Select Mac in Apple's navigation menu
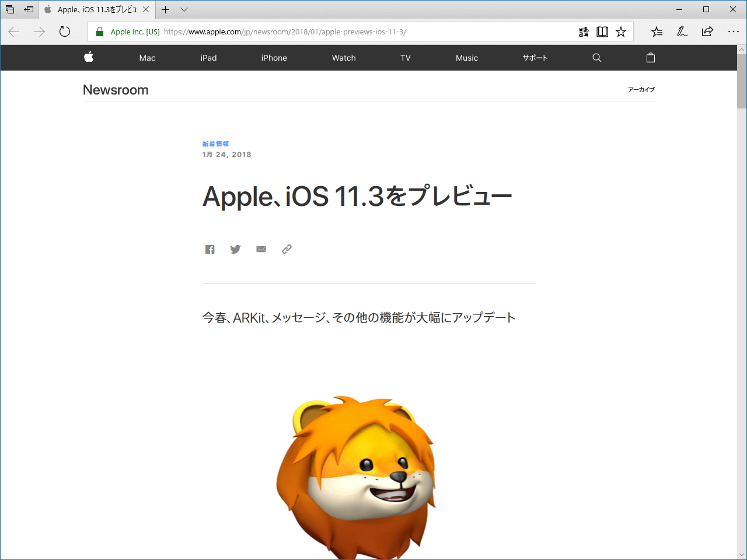 click(147, 58)
